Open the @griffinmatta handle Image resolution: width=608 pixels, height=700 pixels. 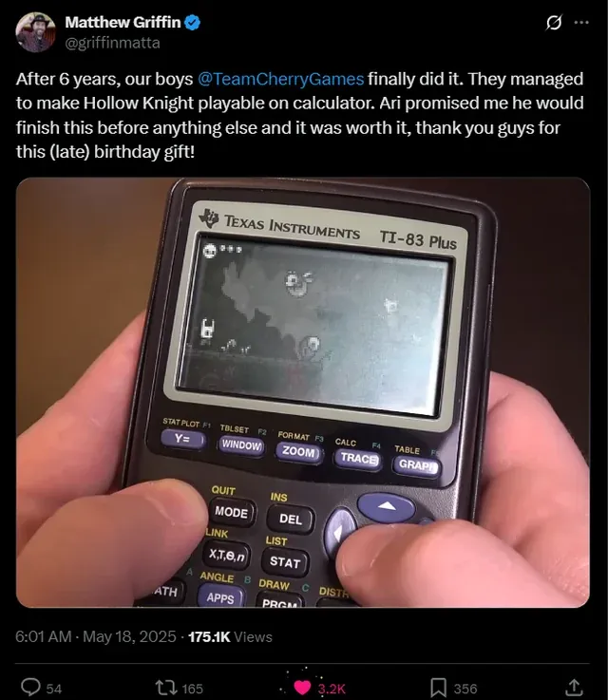coord(112,43)
